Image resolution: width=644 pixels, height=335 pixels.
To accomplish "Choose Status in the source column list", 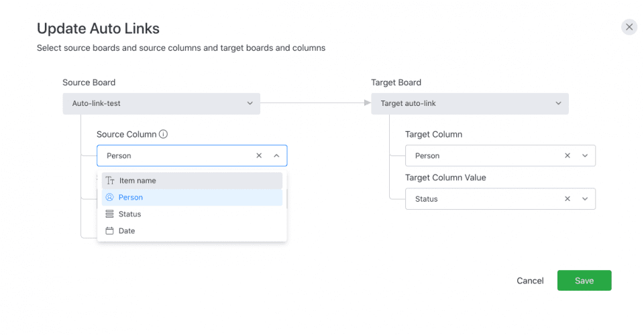I will (192, 214).
